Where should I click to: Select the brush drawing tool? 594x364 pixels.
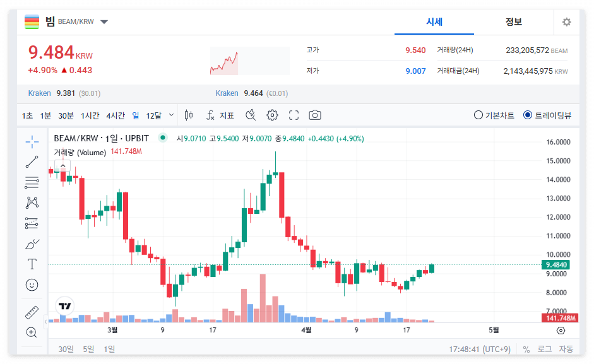[32, 244]
